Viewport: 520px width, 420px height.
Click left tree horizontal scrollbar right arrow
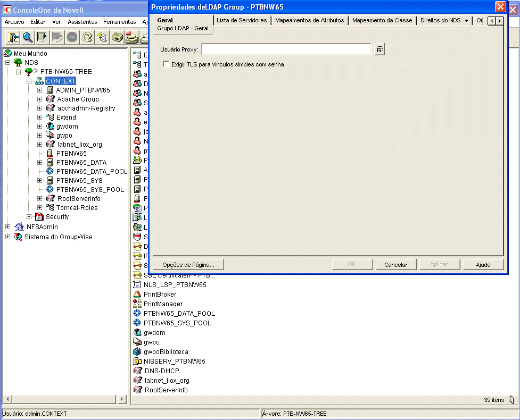tap(122, 399)
